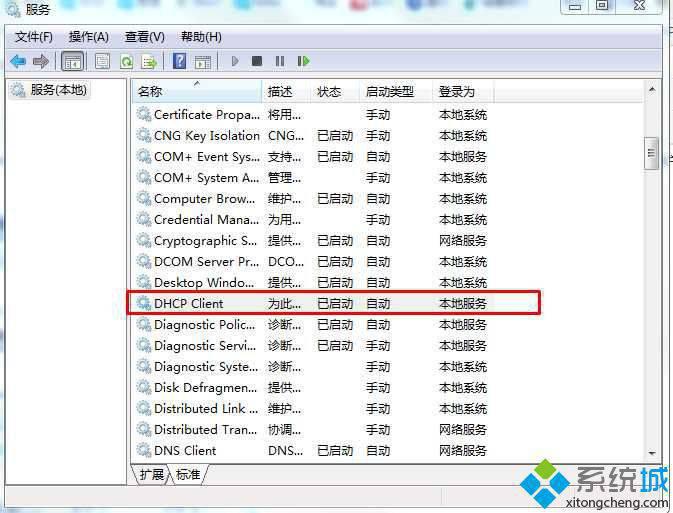Image resolution: width=673 pixels, height=513 pixels.
Task: Start the service with the play icon
Action: point(234,61)
